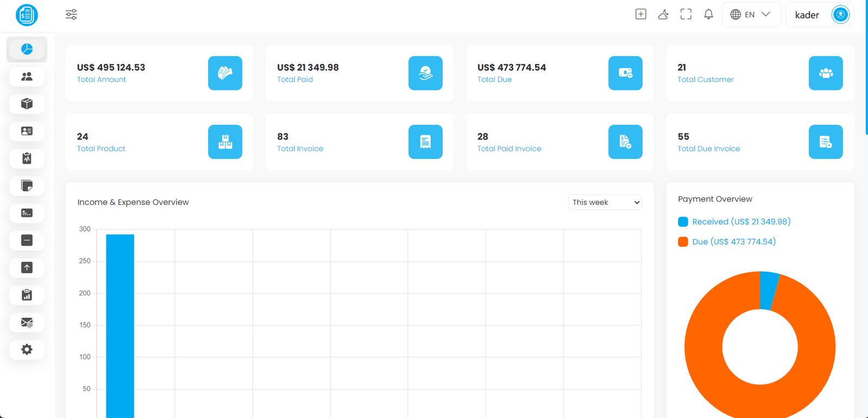Open the email envelope icon in sidebar
This screenshot has width=868, height=418.
27,323
